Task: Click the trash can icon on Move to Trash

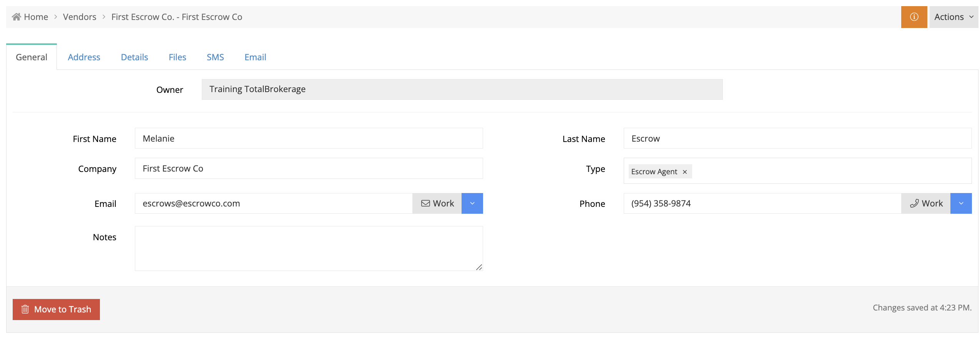Action: tap(25, 309)
